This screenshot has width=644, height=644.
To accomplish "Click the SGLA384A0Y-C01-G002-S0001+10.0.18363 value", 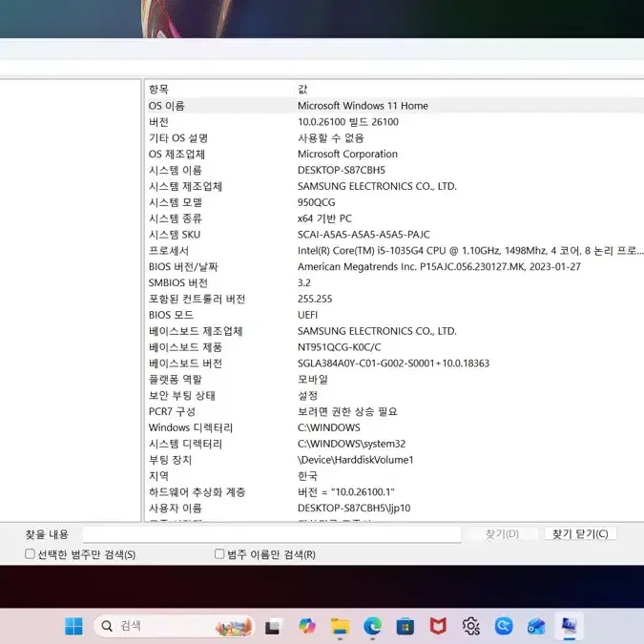I will (x=393, y=364).
